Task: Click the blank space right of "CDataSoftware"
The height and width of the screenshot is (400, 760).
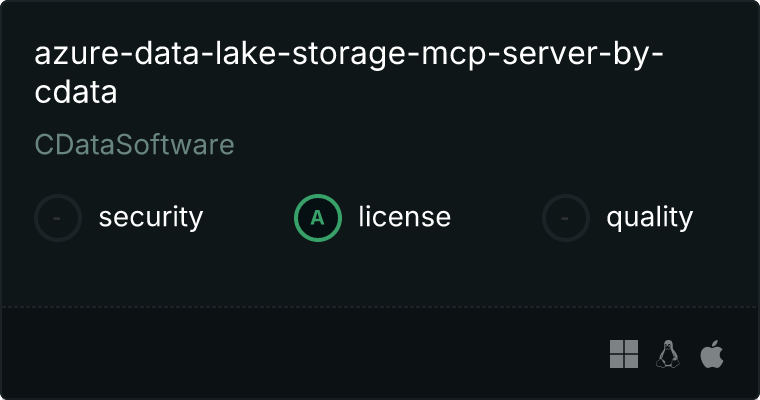Action: 450,145
